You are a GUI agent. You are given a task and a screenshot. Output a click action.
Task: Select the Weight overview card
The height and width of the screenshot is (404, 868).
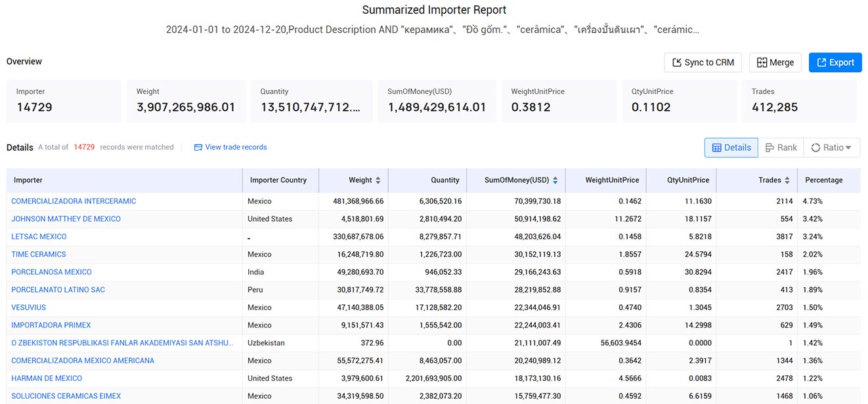186,101
